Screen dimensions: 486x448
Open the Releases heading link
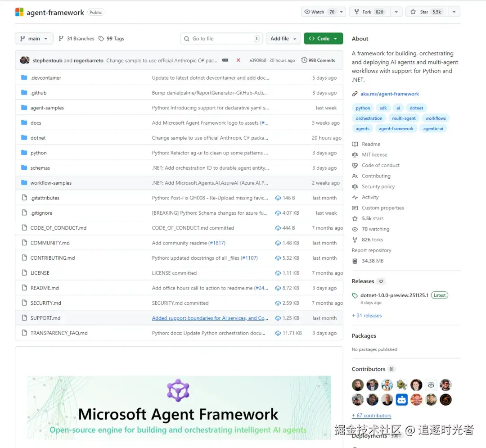point(368,281)
